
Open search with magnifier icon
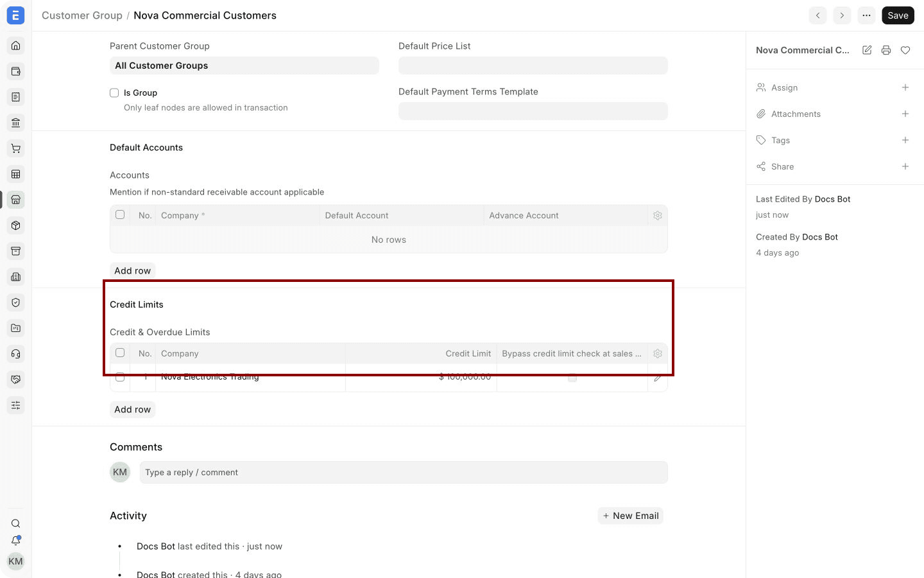pyautogui.click(x=16, y=523)
